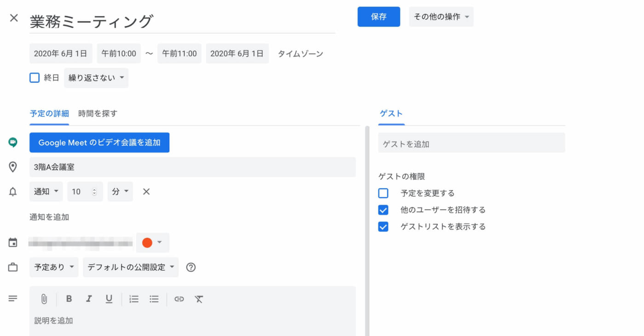Image resolution: width=644 pixels, height=336 pixels.
Task: Click the calendar icon beside the blurred name
Action: (x=13, y=242)
